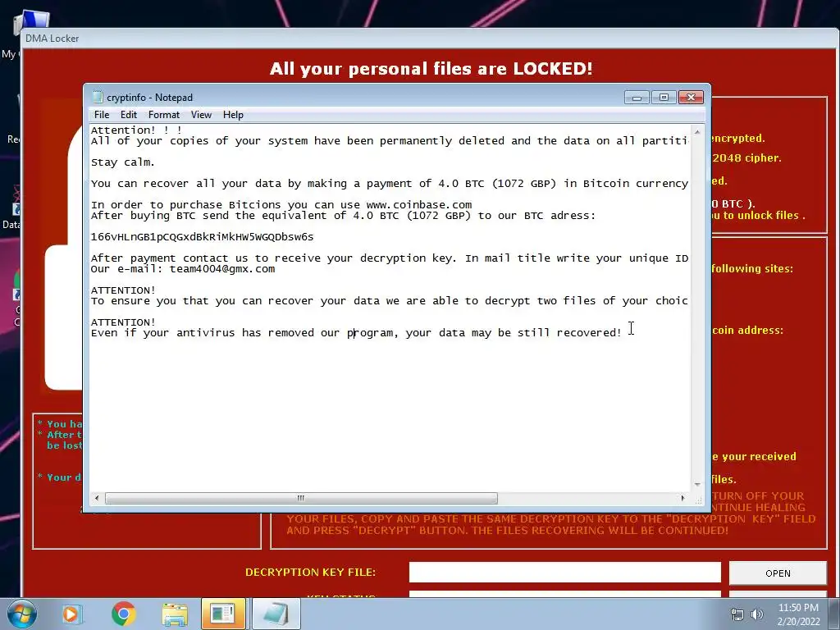Click the horizontal scrollbar thumb in Notepad
The height and width of the screenshot is (630, 840).
301,498
